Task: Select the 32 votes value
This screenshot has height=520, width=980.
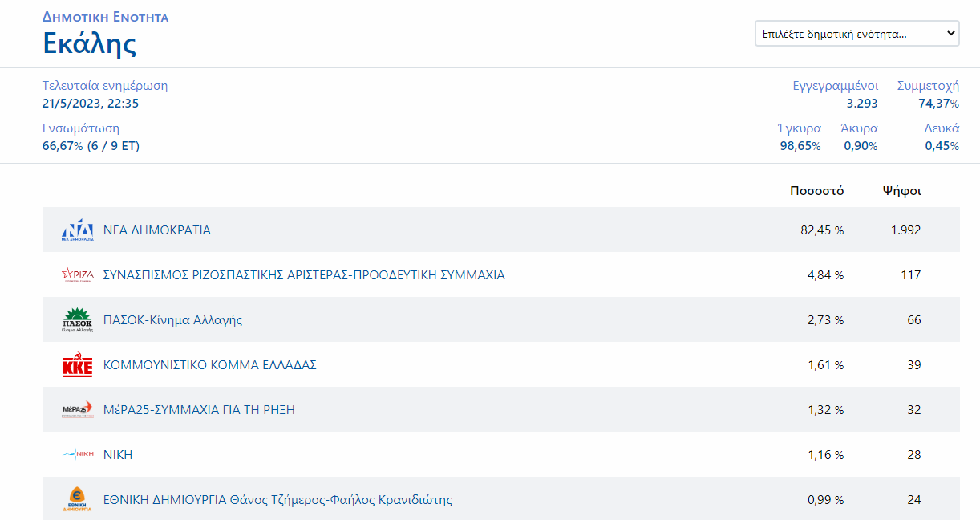Action: tap(914, 409)
